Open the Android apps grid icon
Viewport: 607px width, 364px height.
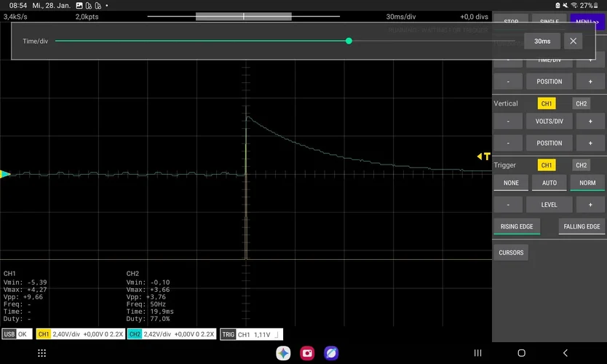click(41, 353)
